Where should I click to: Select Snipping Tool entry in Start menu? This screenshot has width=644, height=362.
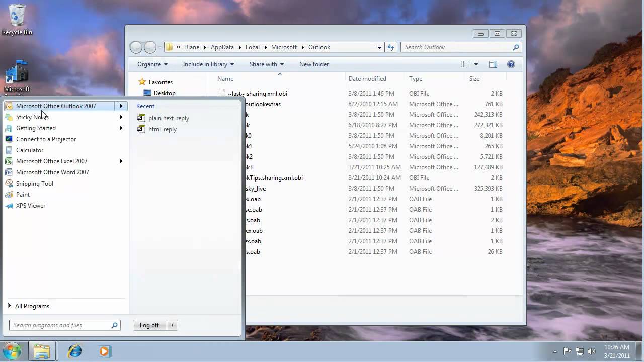click(64, 184)
